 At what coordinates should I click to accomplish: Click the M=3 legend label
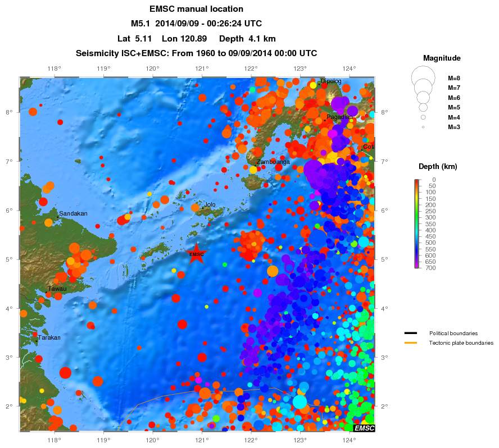(454, 127)
